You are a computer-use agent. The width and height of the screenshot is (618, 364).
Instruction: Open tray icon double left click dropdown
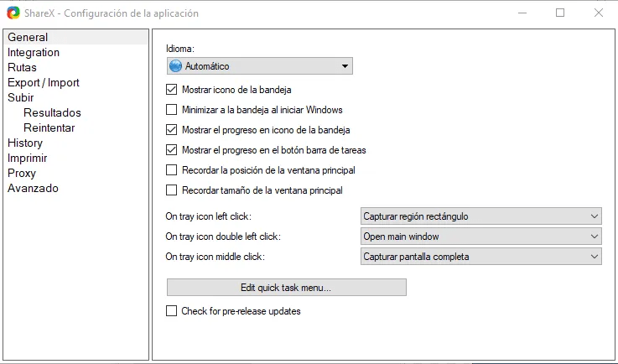pyautogui.click(x=481, y=237)
